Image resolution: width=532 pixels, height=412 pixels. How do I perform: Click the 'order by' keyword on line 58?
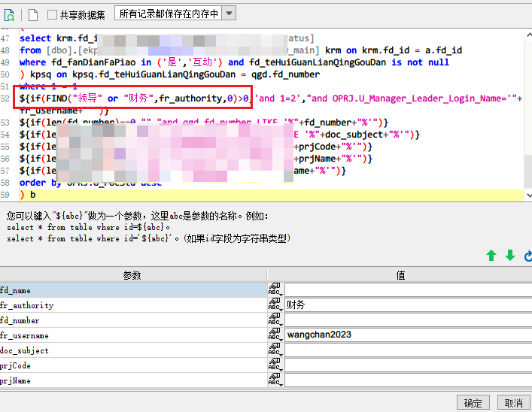point(41,183)
